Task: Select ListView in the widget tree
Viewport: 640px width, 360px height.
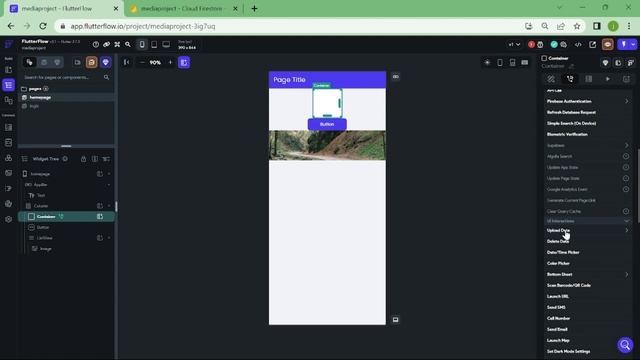Action: [44, 238]
